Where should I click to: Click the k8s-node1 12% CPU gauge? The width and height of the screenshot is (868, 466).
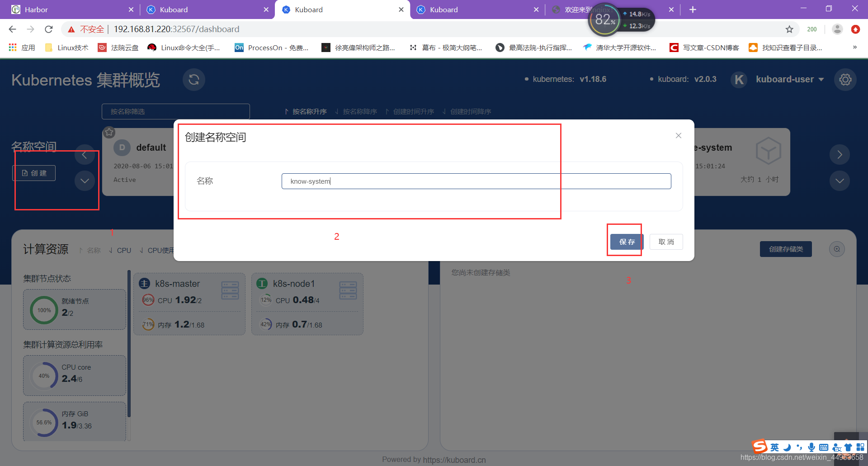pyautogui.click(x=266, y=300)
